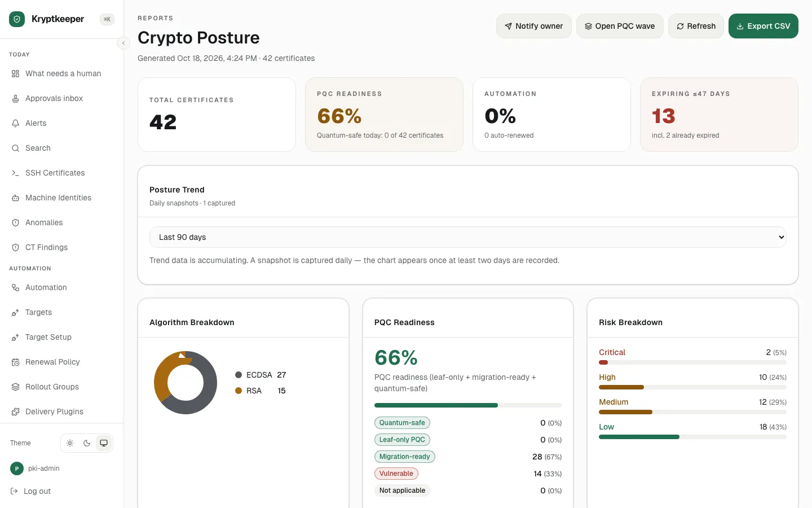Open Rollout Groups page
The width and height of the screenshot is (812, 508).
pos(62,387)
